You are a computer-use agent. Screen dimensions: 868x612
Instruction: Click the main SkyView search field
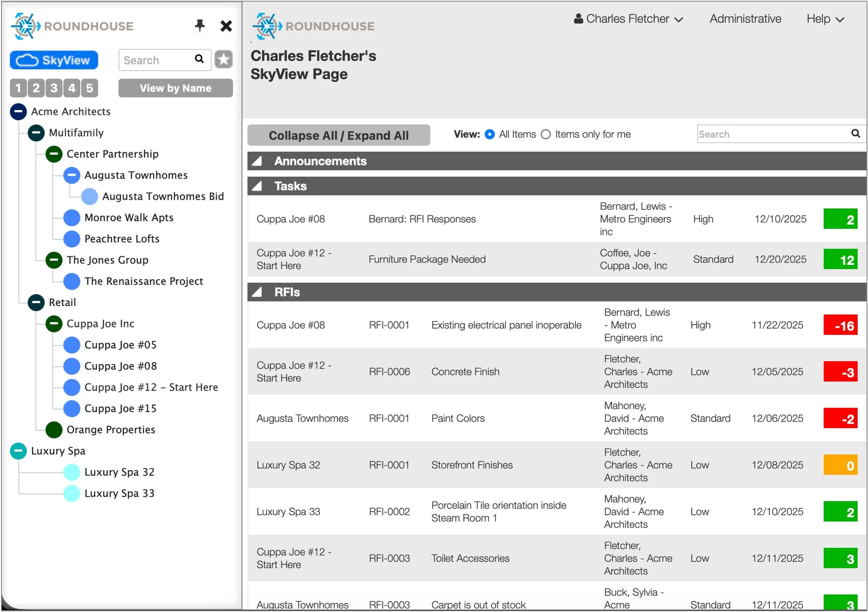pyautogui.click(x=771, y=134)
